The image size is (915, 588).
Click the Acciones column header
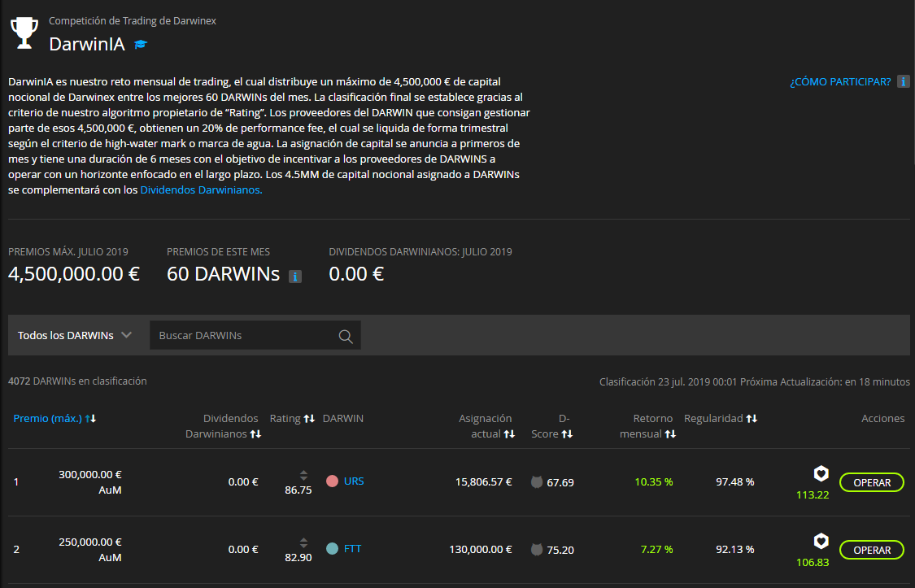[883, 418]
